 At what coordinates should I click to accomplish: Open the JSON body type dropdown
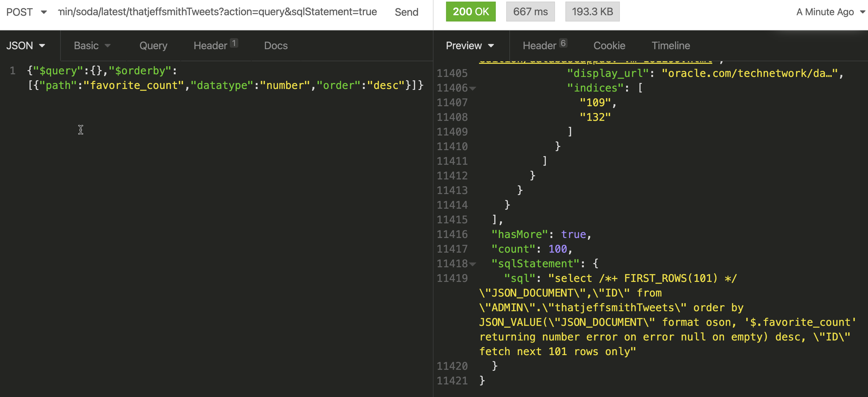tap(26, 45)
